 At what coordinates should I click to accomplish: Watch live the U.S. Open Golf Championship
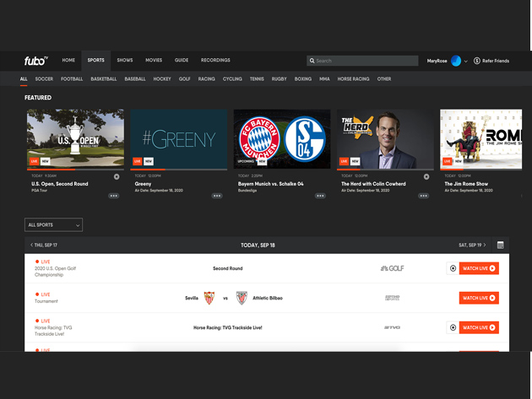479,268
